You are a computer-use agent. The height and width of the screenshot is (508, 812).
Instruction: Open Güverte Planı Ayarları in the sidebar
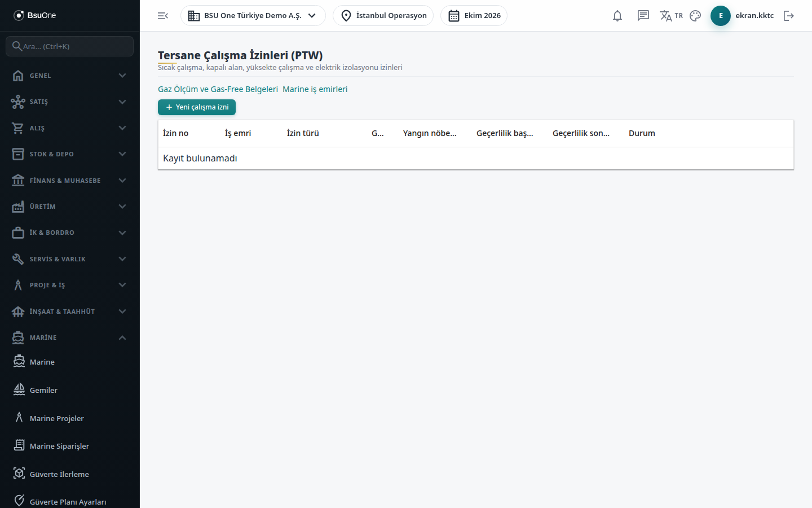point(70,502)
